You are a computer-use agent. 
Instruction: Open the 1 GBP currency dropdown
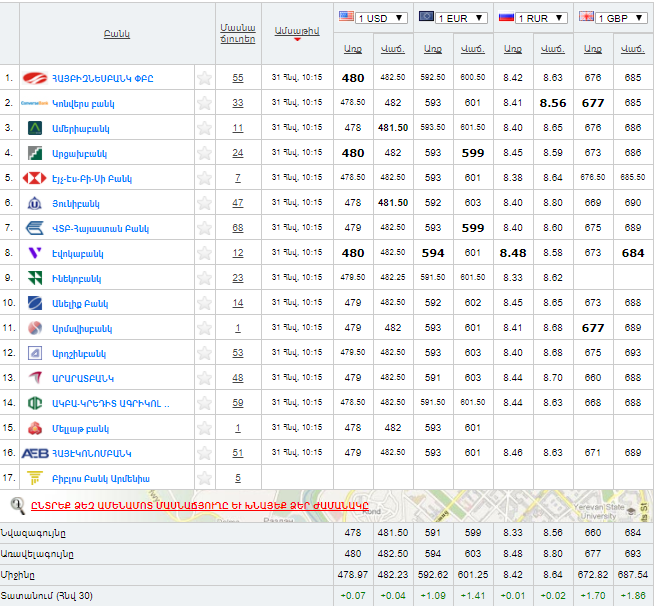[621, 18]
